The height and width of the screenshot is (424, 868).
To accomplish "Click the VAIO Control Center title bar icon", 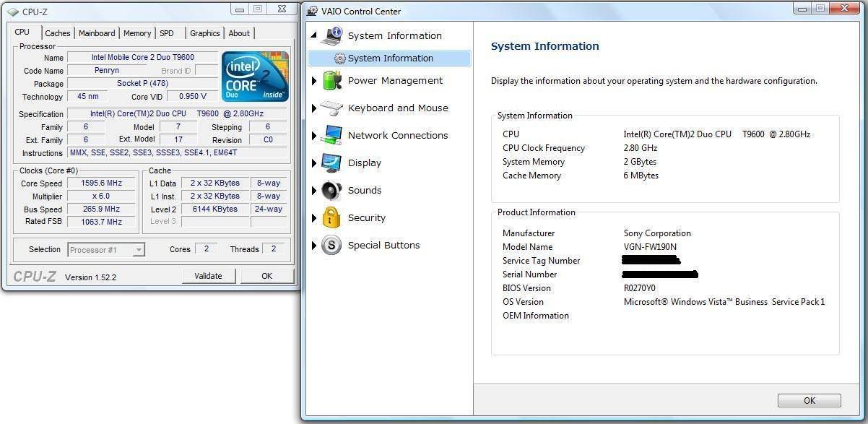I will 311,11.
